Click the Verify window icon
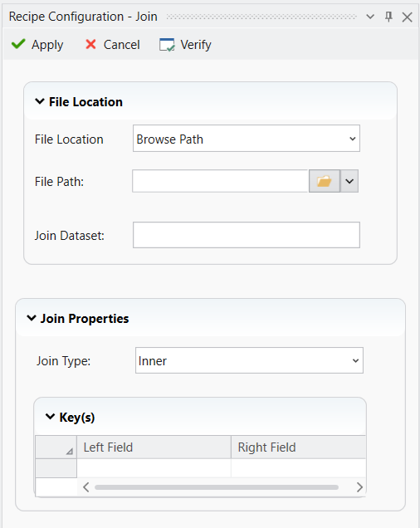The width and height of the screenshot is (420, 528). click(x=167, y=45)
